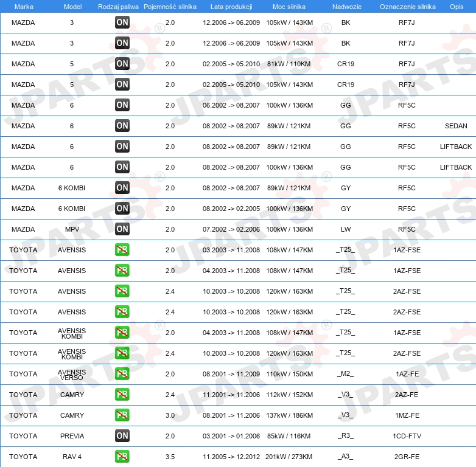Click ON fuel icon in the MAZDA 6 SEDAN row
This screenshot has height=467, width=476.
tap(122, 125)
